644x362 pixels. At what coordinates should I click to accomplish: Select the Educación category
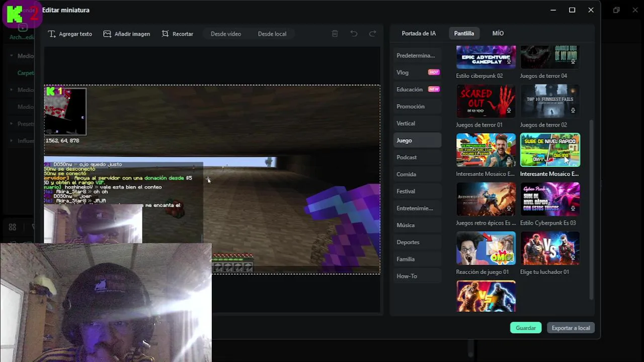tap(417, 89)
